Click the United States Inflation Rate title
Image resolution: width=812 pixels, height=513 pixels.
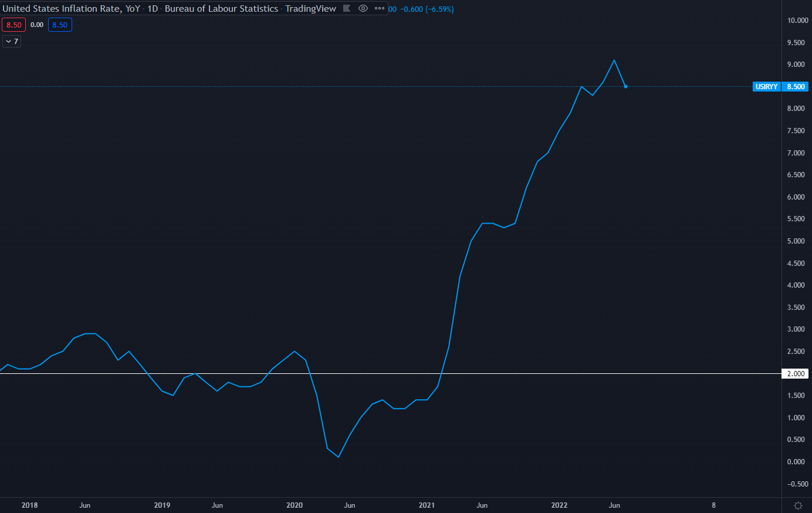tap(71, 9)
